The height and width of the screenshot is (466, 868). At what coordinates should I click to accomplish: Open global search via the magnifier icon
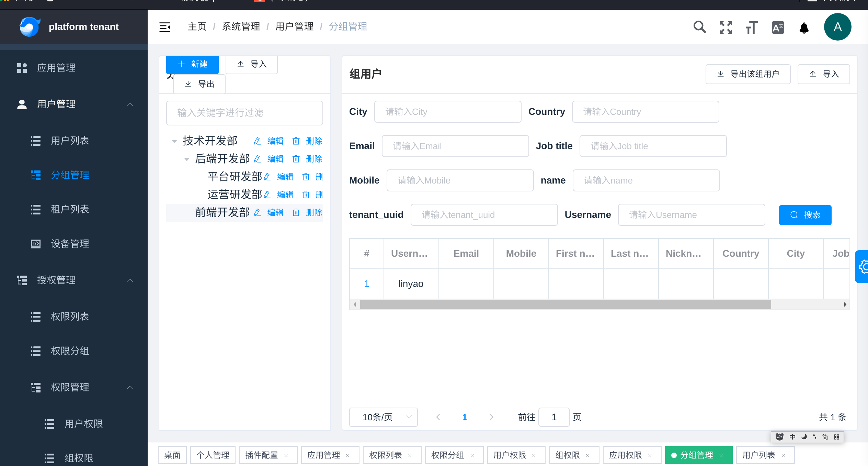point(699,27)
